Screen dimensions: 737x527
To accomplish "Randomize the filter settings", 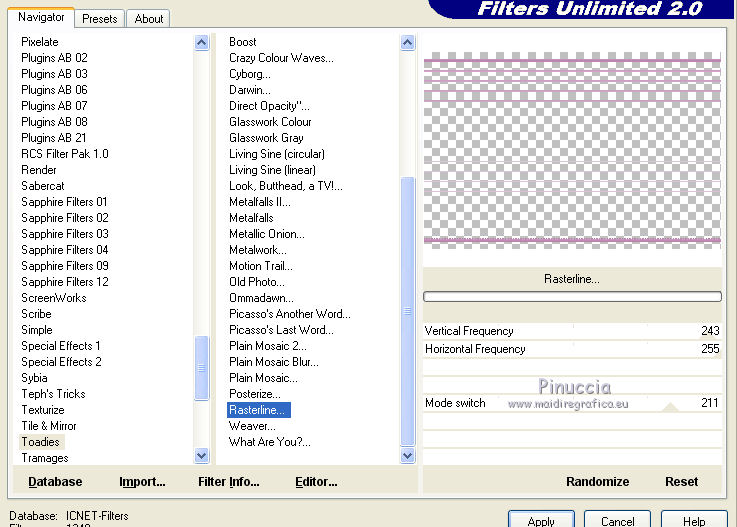I will point(597,481).
